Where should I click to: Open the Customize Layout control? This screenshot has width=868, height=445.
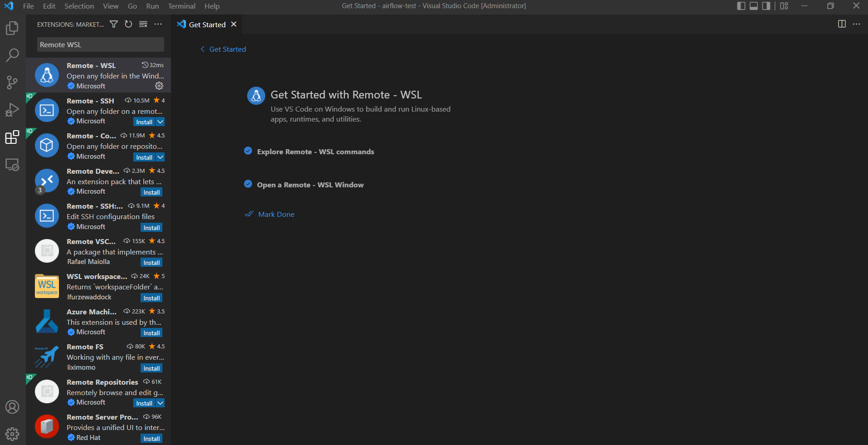point(784,6)
